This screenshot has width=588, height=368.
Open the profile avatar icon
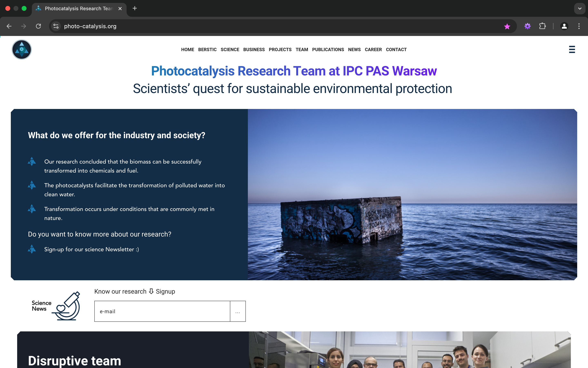click(564, 26)
